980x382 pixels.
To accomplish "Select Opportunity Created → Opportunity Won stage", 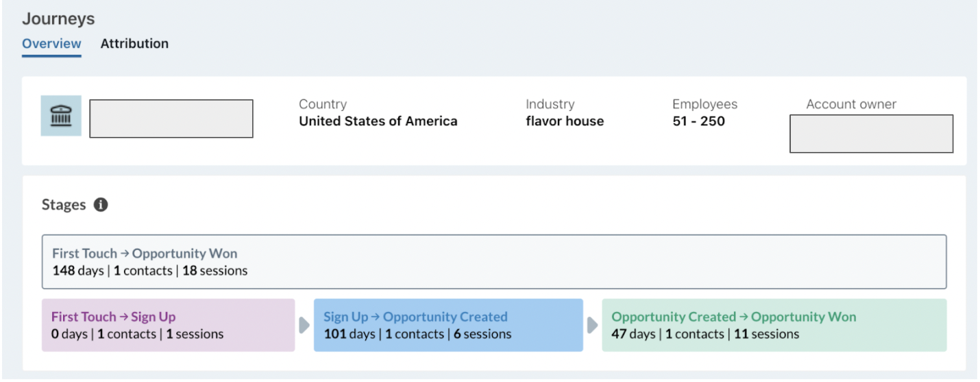I will 774,325.
